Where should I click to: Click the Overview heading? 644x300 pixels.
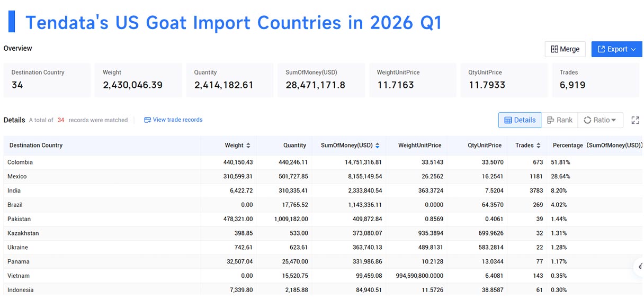click(18, 48)
